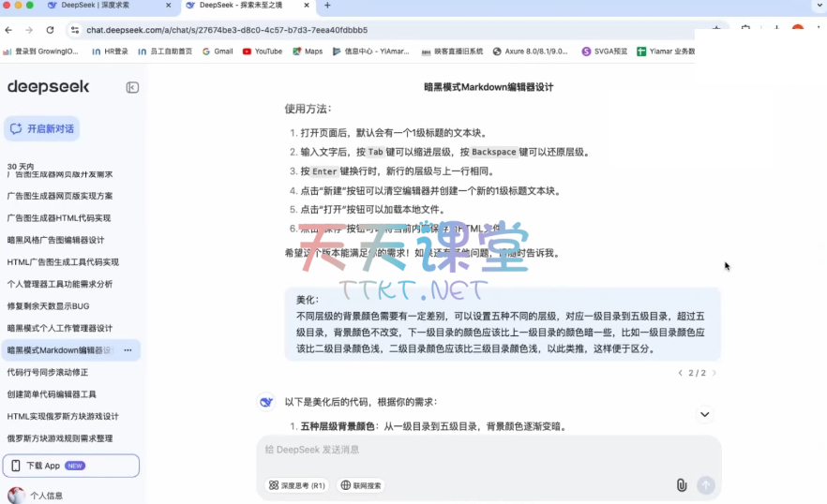This screenshot has height=504, width=827.
Task: Click the send message arrow button
Action: pyautogui.click(x=706, y=485)
